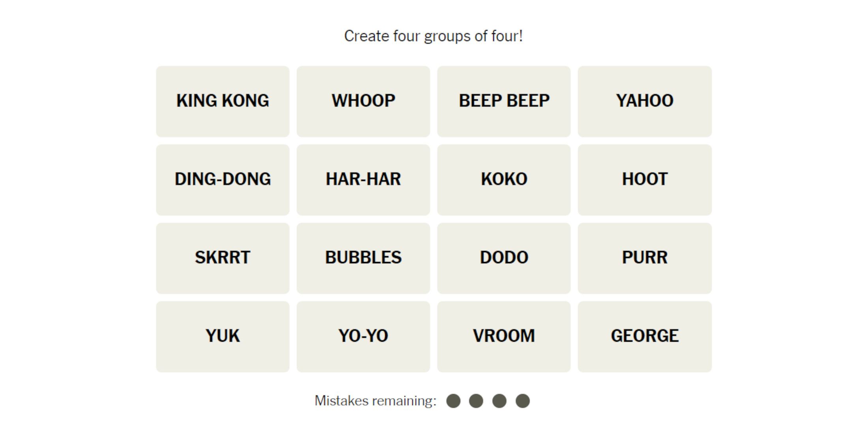Pick the SKRRT word tile
This screenshot has width=868, height=434.
tap(223, 258)
